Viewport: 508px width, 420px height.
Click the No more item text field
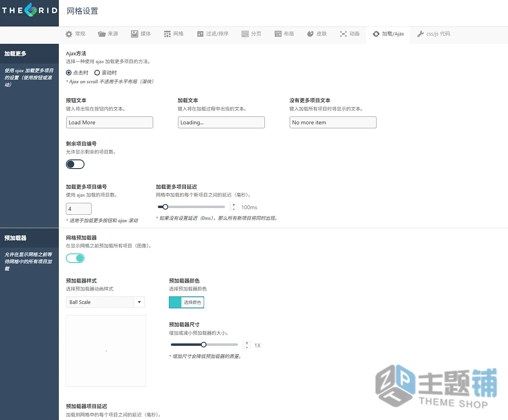tap(333, 122)
